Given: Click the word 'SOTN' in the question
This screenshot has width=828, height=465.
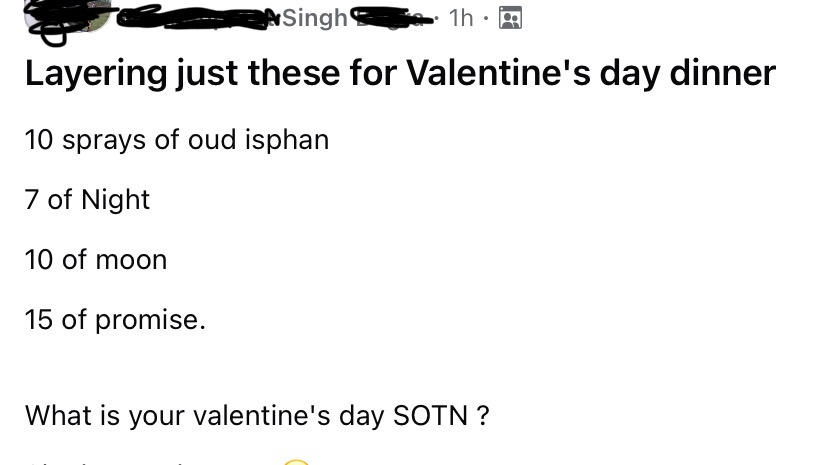Looking at the screenshot, I should click(x=430, y=415).
